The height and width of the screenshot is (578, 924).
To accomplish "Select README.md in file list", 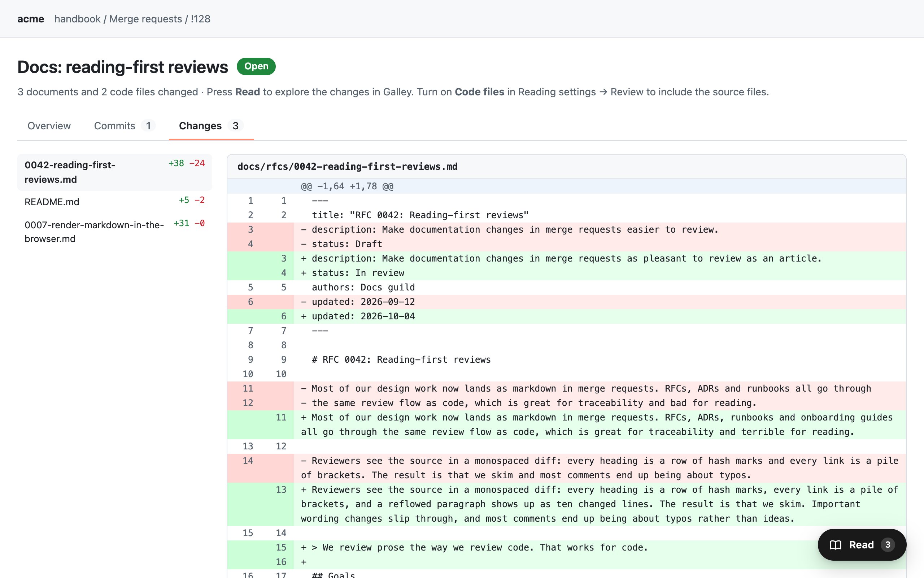I will [114, 202].
